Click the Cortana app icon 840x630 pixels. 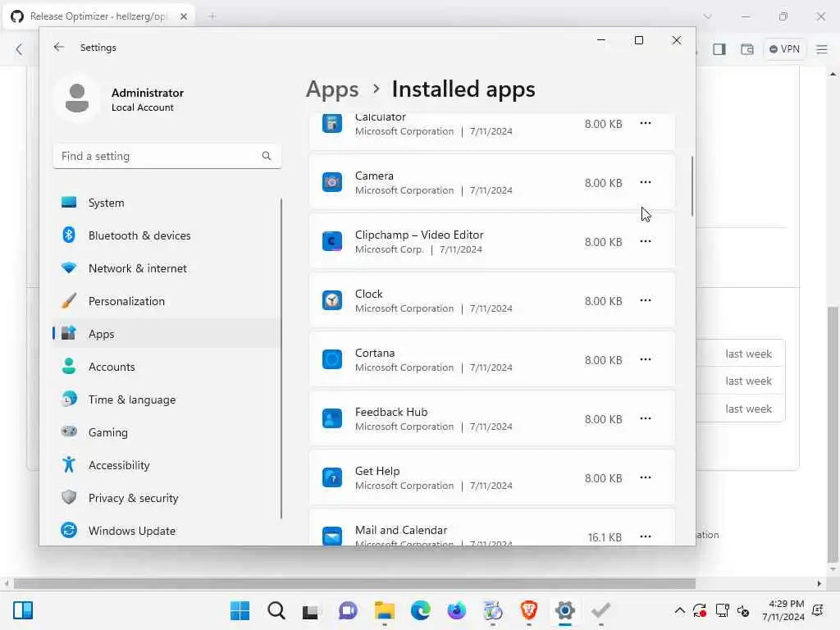332,359
